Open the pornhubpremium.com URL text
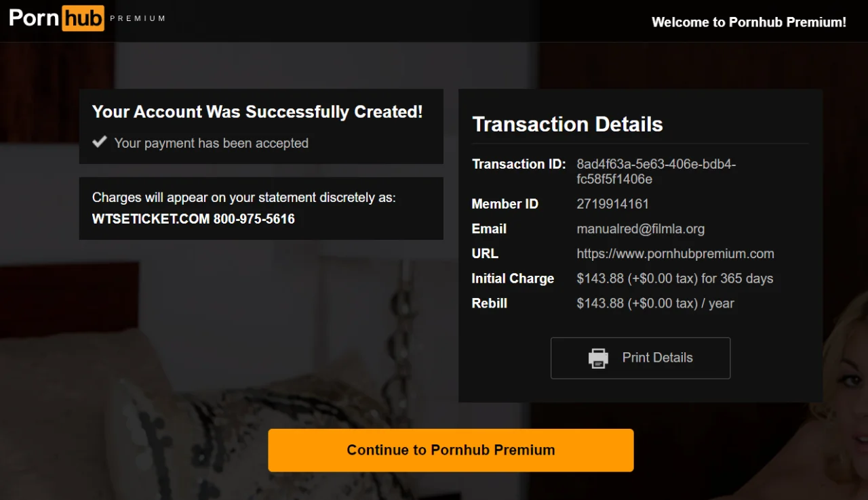This screenshot has height=500, width=868. pos(675,254)
